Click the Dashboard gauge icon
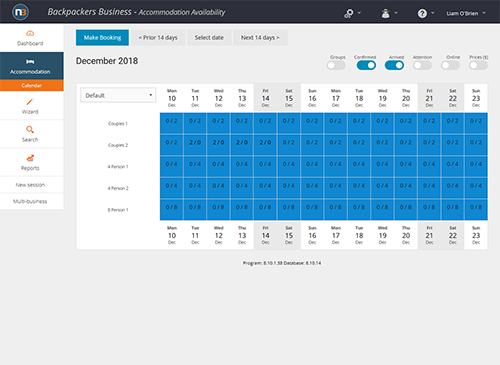 (x=30, y=33)
